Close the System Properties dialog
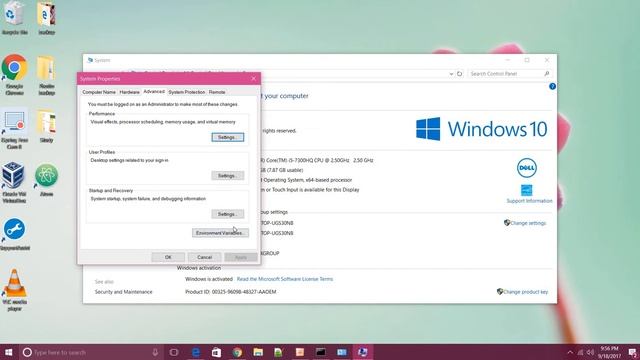This screenshot has width=640, height=360. (x=253, y=78)
